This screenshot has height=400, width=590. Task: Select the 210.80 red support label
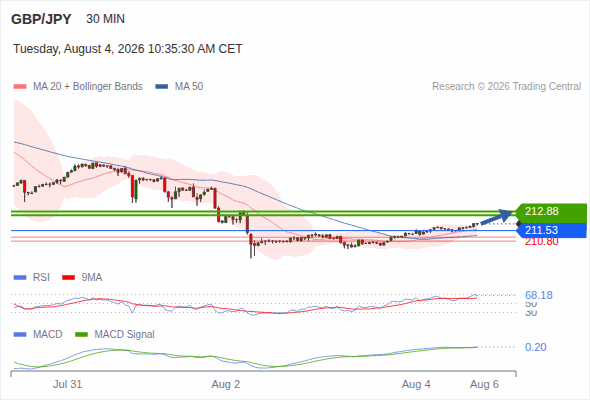541,242
